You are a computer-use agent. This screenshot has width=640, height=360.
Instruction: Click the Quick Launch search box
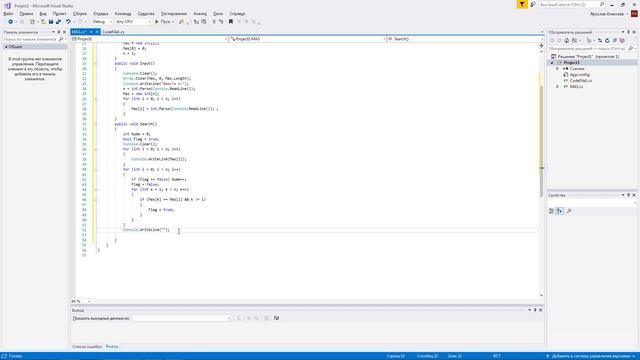(571, 4)
